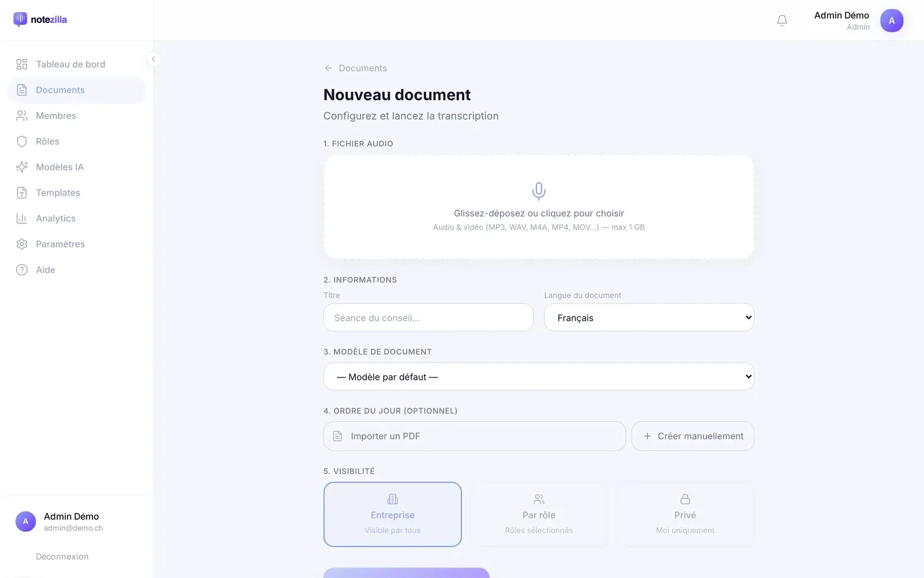The width and height of the screenshot is (924, 578).
Task: Click the plus icon in Créer manuellement
Action: coord(647,436)
